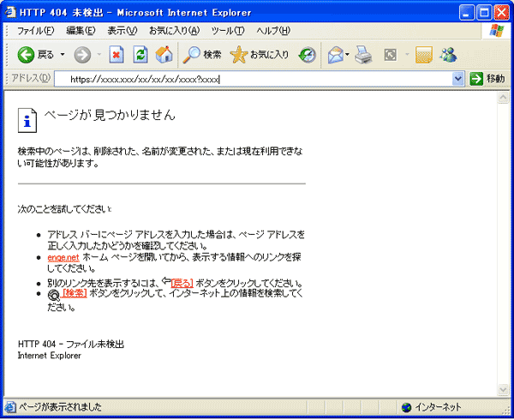Open the yellow note Discuss icon
Viewport: 514px width, 420px height.
(x=424, y=54)
